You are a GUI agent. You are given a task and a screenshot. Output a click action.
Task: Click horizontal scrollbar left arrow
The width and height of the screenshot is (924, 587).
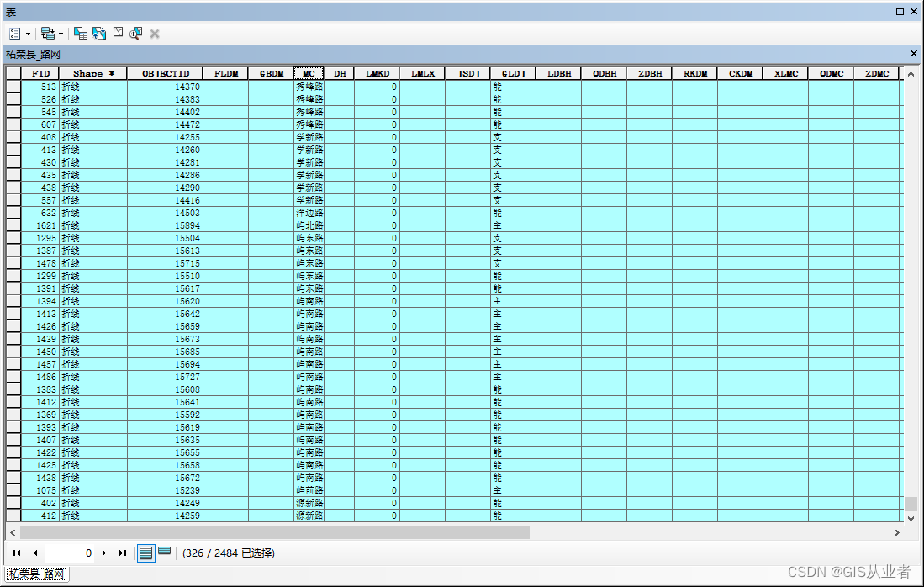tap(13, 533)
